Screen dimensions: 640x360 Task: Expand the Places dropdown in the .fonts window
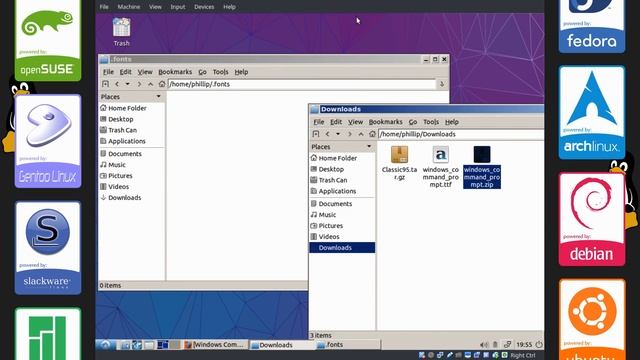[x=158, y=96]
